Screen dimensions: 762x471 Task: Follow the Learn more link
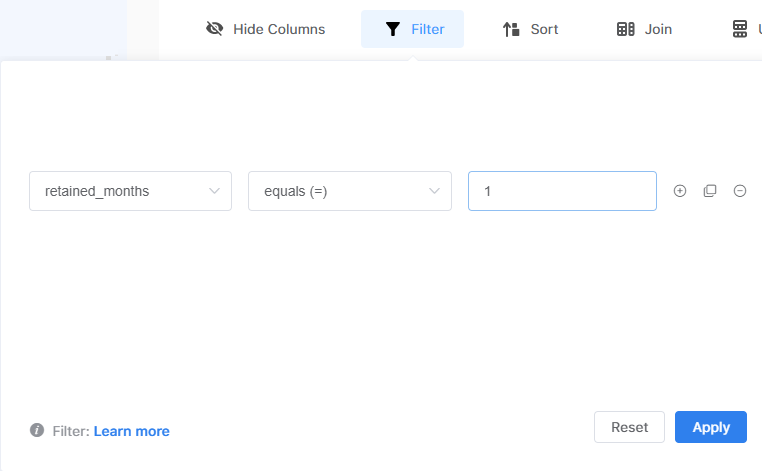(131, 431)
